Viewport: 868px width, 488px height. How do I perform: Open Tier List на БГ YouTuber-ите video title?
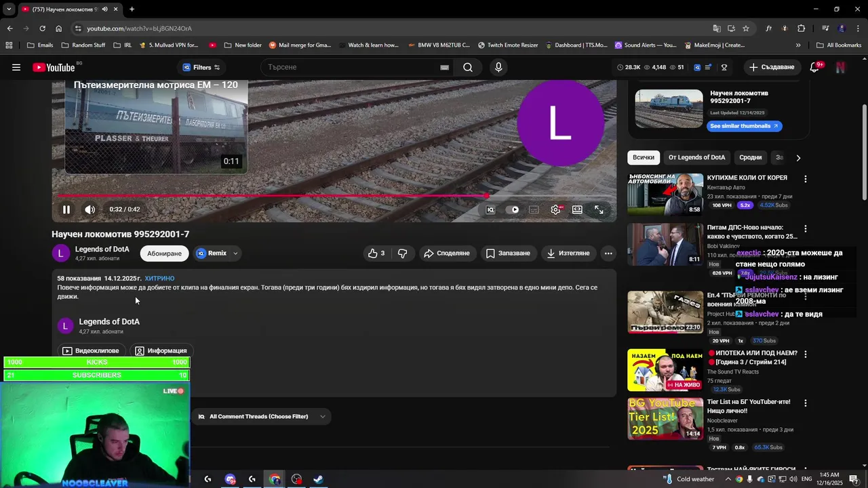[x=749, y=406]
